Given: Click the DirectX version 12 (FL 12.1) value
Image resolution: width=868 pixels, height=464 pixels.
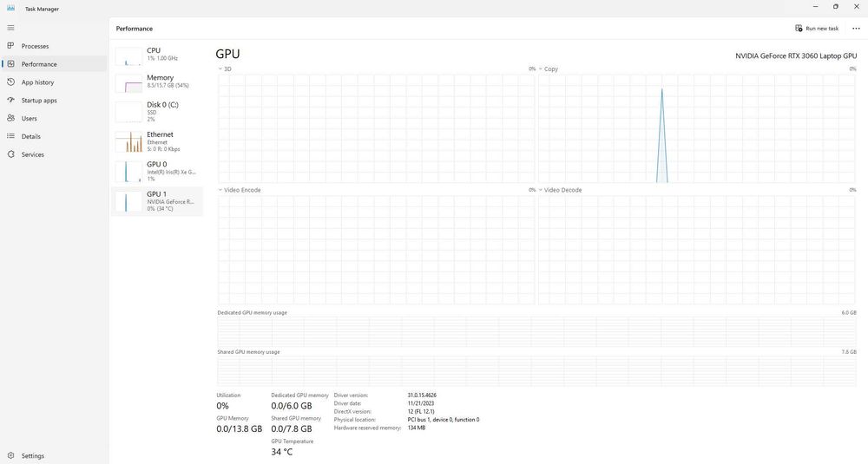Looking at the screenshot, I should click(x=421, y=411).
